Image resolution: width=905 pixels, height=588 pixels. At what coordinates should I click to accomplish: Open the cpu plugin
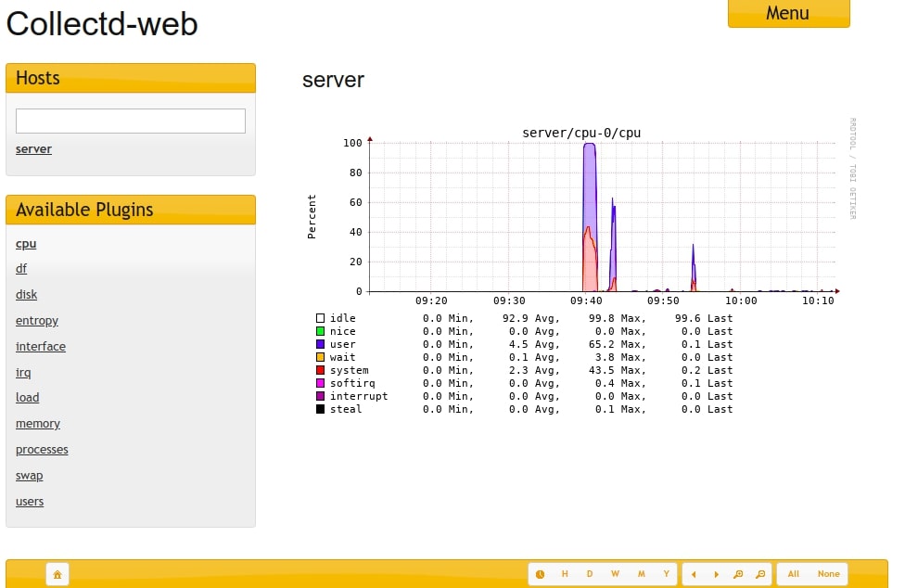point(26,244)
